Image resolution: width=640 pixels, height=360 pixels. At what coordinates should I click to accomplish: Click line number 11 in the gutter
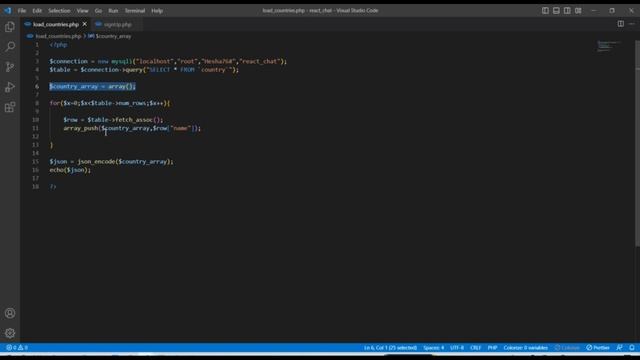click(x=36, y=128)
